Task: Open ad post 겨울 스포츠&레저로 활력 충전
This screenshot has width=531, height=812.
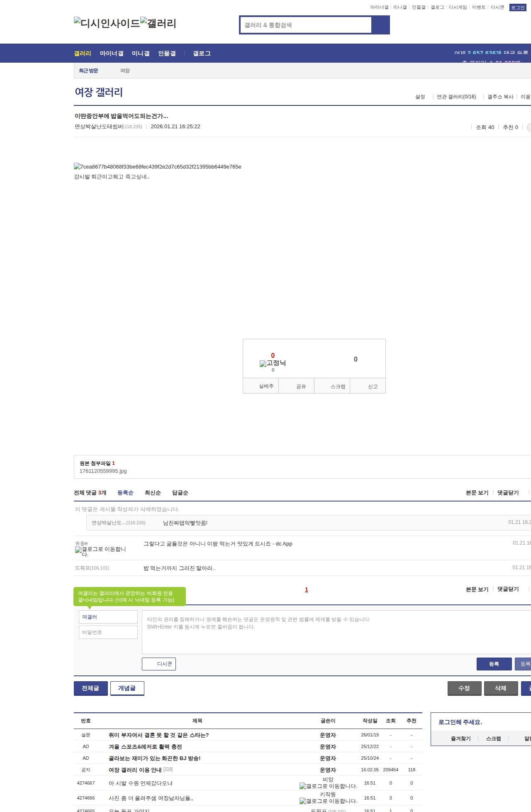Action: pos(145,746)
